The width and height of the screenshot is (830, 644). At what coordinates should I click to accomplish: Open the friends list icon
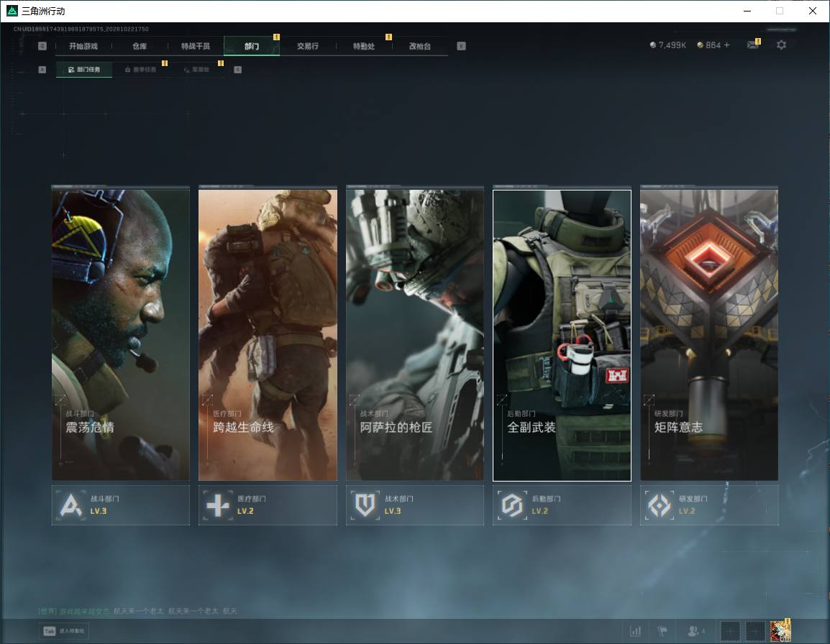coord(695,631)
